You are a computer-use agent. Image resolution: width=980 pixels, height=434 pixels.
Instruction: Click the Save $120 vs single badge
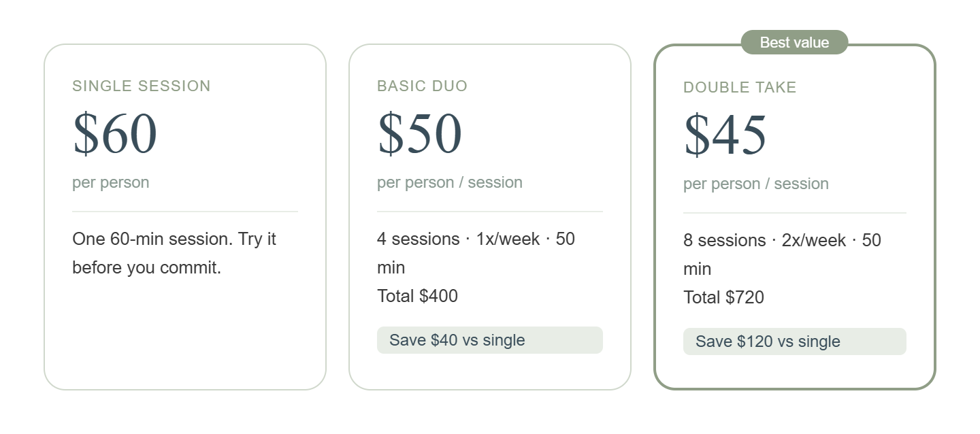(794, 341)
